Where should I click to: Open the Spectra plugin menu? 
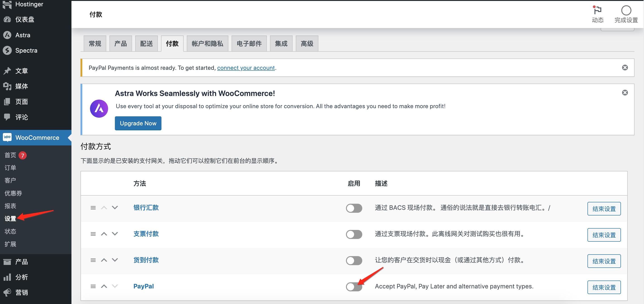pos(26,50)
